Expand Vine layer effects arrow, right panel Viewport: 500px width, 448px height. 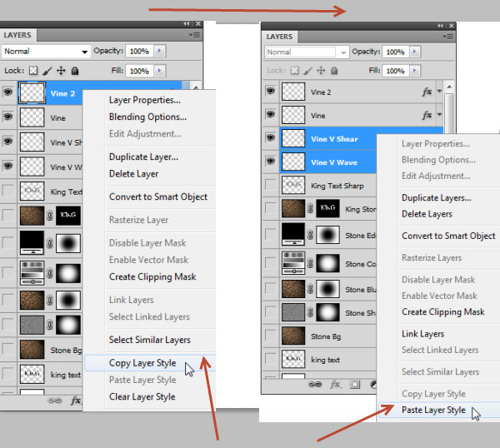click(x=439, y=115)
